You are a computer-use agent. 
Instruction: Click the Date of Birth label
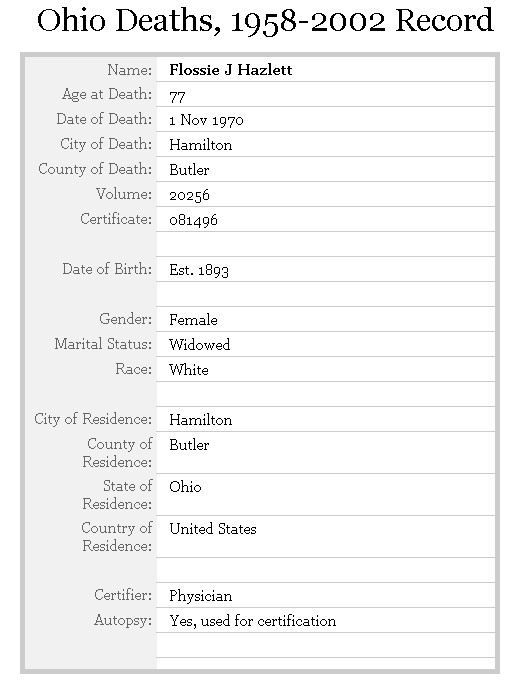(x=107, y=269)
